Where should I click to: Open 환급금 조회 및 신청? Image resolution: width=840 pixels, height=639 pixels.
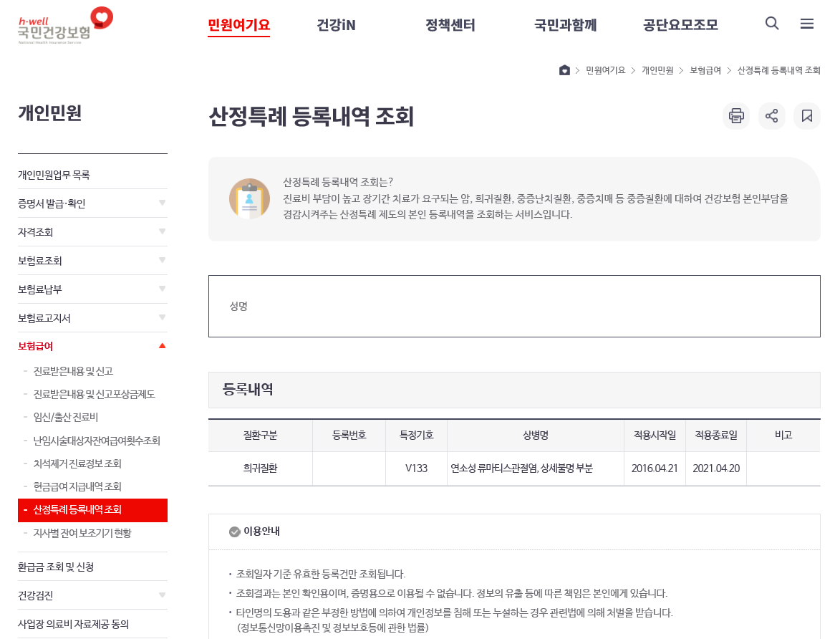click(x=56, y=567)
